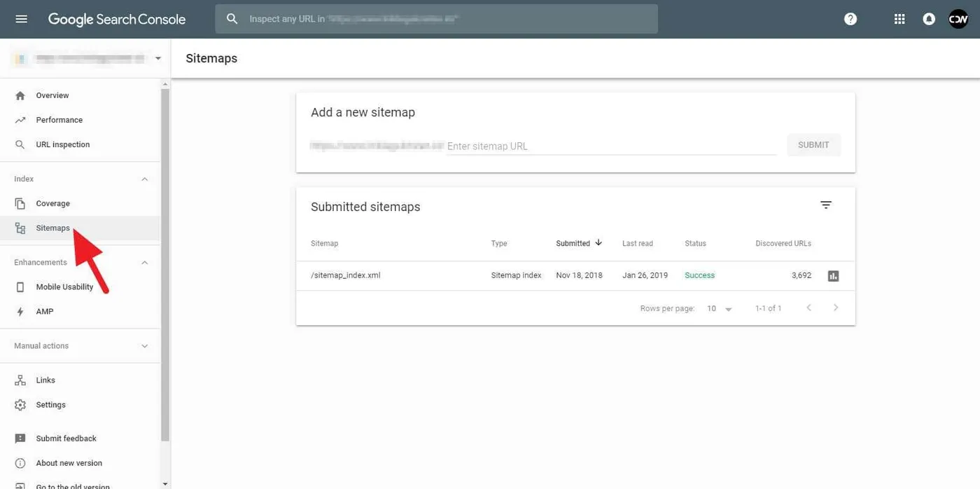Click the Type column header
The height and width of the screenshot is (489, 980).
coord(499,243)
